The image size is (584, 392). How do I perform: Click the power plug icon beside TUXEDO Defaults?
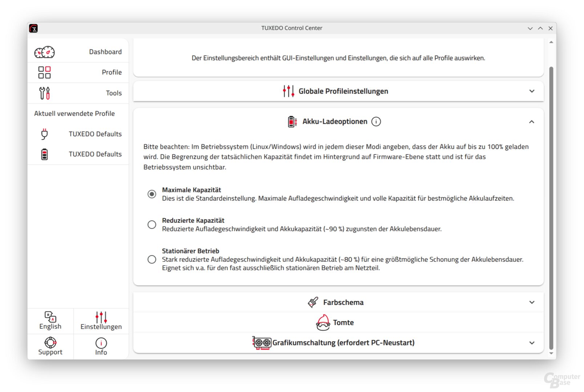click(x=44, y=134)
